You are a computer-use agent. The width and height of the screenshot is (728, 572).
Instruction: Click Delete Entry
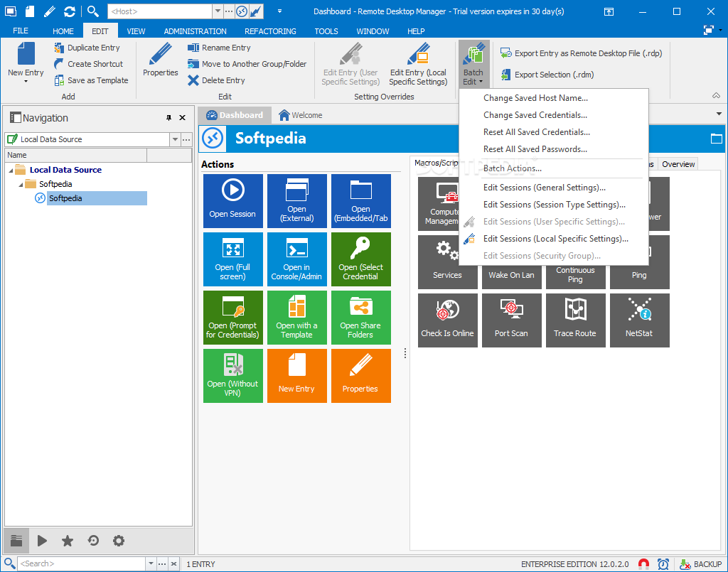216,80
